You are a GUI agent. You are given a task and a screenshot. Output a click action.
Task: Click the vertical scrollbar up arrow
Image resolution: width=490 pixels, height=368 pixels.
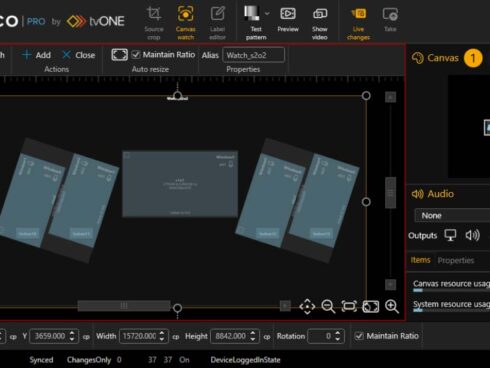coord(390,97)
